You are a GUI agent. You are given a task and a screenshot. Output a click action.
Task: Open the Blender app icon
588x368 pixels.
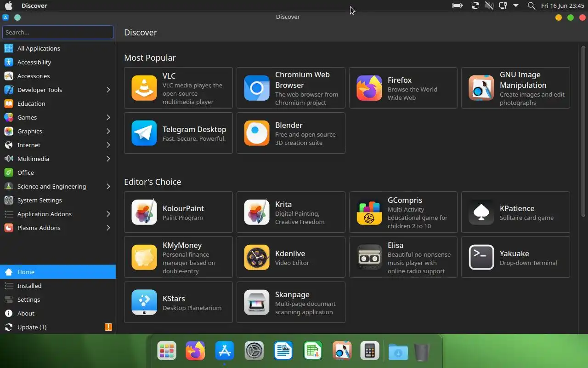[257, 133]
